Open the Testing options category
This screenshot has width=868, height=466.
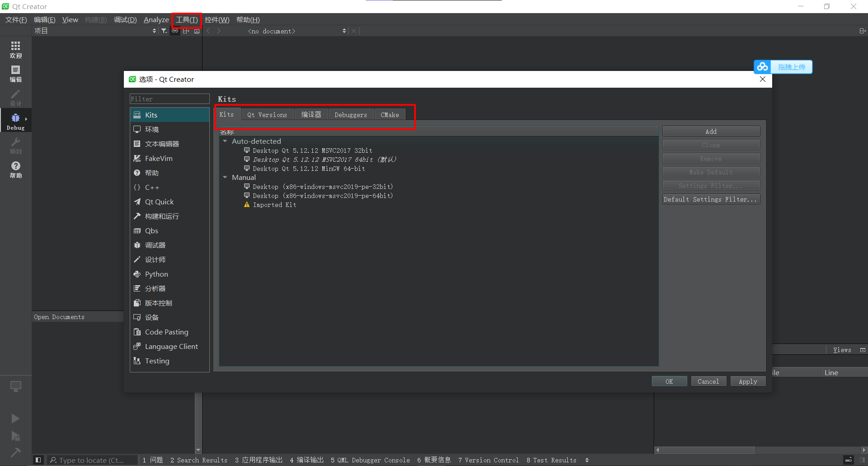click(170, 361)
